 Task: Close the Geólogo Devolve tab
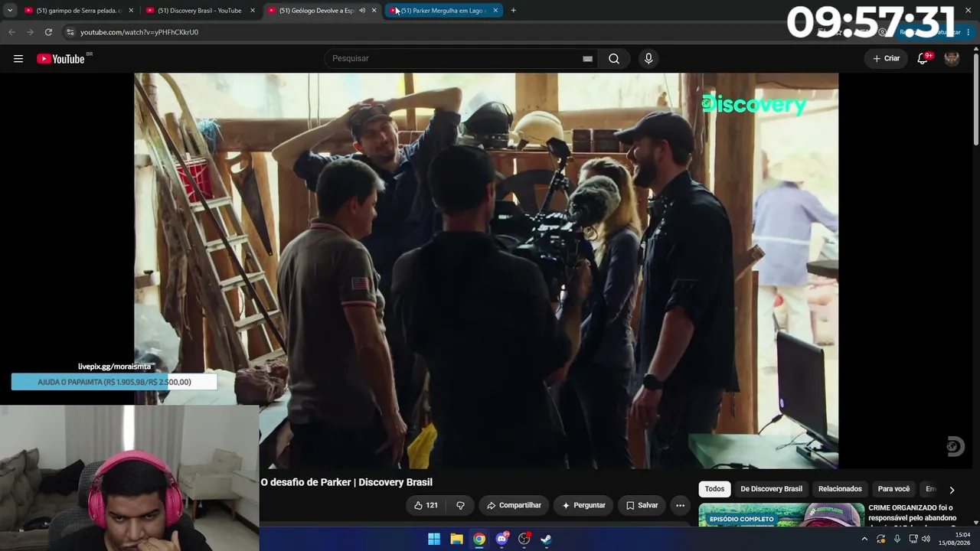click(x=374, y=11)
